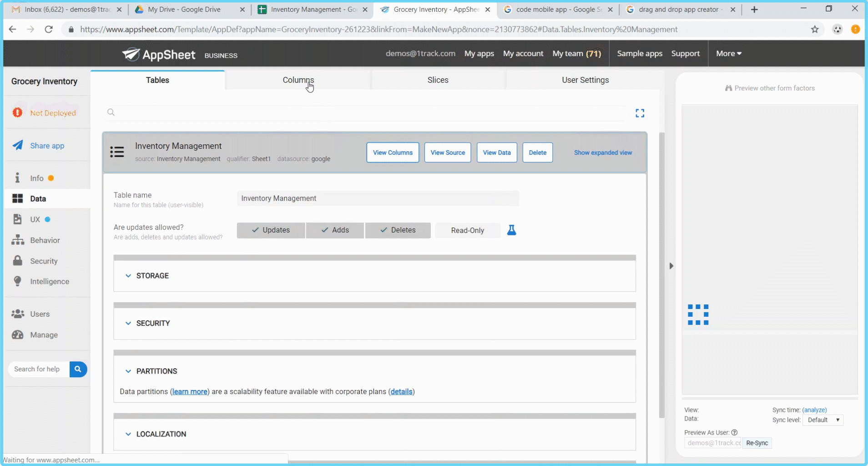Open the Users section in the sidebar

(x=40, y=314)
